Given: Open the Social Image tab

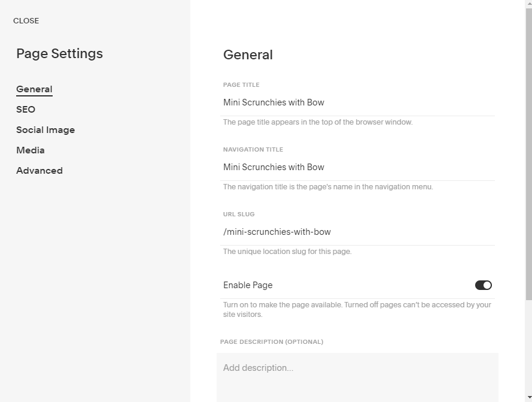Looking at the screenshot, I should [x=45, y=130].
